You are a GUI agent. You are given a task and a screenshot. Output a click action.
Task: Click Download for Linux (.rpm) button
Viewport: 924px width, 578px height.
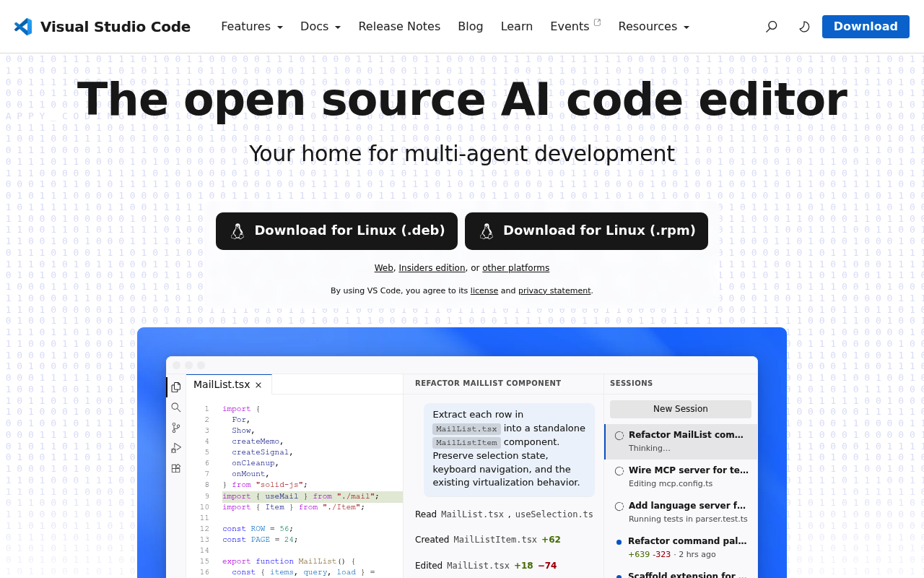tap(586, 231)
